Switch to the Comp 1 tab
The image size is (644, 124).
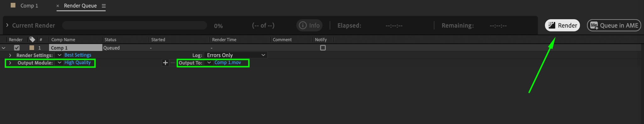click(x=29, y=6)
